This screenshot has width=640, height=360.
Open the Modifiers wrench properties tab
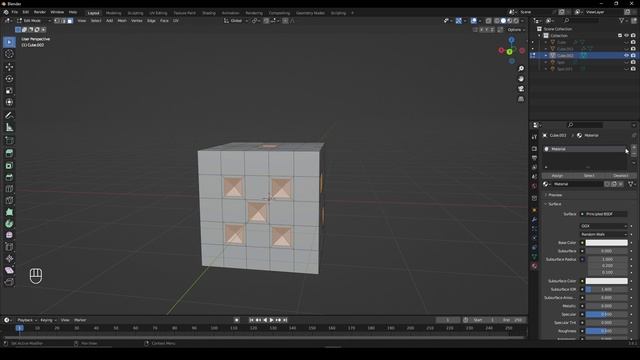point(534,220)
